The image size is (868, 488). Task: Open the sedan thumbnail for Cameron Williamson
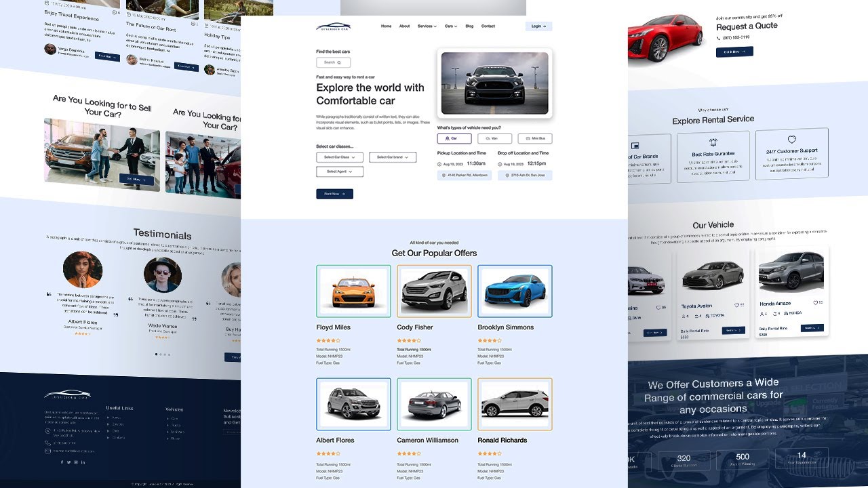point(434,405)
